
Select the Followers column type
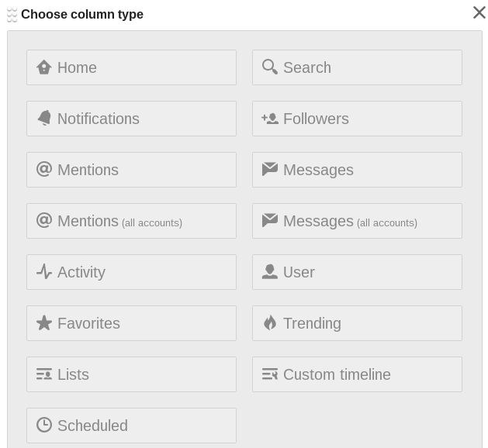tap(357, 119)
